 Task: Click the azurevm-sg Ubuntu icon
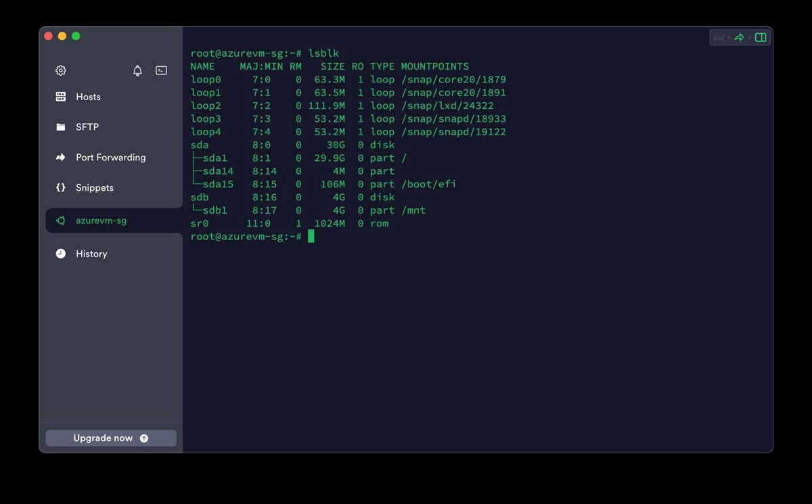coord(61,221)
